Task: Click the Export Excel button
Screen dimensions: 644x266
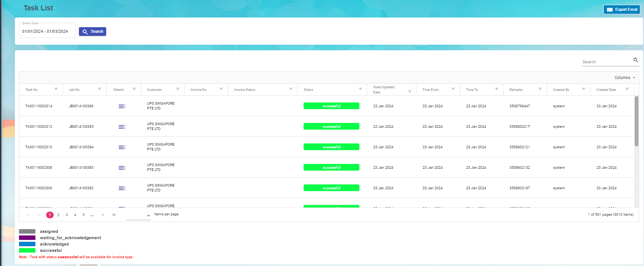Action: tap(621, 10)
